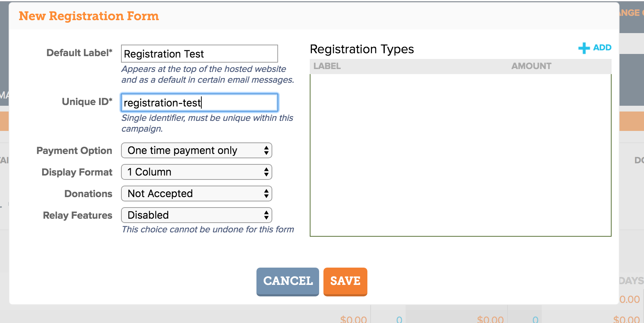This screenshot has width=644, height=323.
Task: Open the Donations dropdown
Action: coord(197,194)
